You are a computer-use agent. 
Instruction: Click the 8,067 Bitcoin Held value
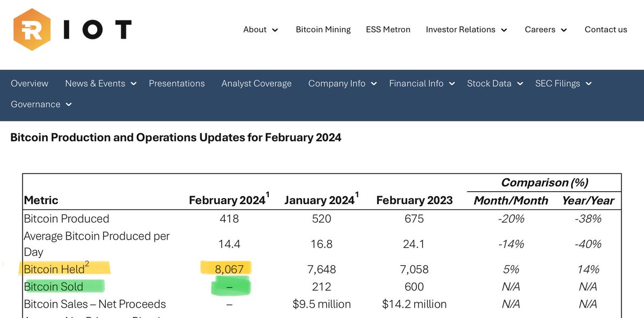coord(229,269)
